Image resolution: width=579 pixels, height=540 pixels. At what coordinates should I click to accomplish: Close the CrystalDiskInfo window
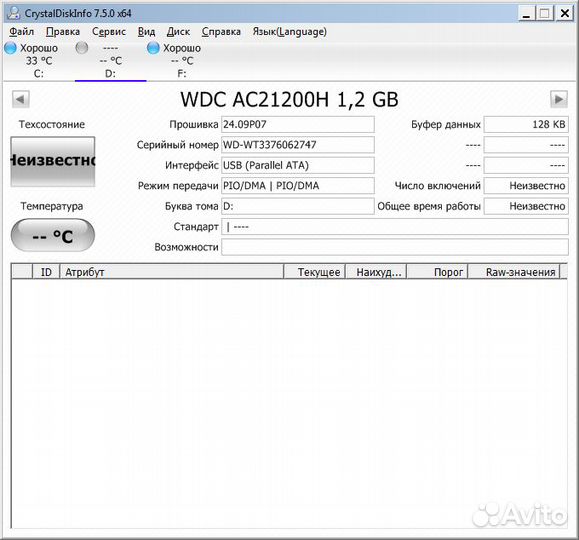[565, 14]
